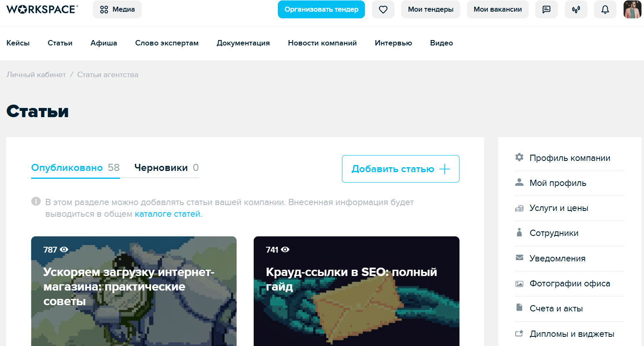This screenshot has width=644, height=346.
Task: Click the person icon beside Мой профиль
Action: tap(519, 183)
